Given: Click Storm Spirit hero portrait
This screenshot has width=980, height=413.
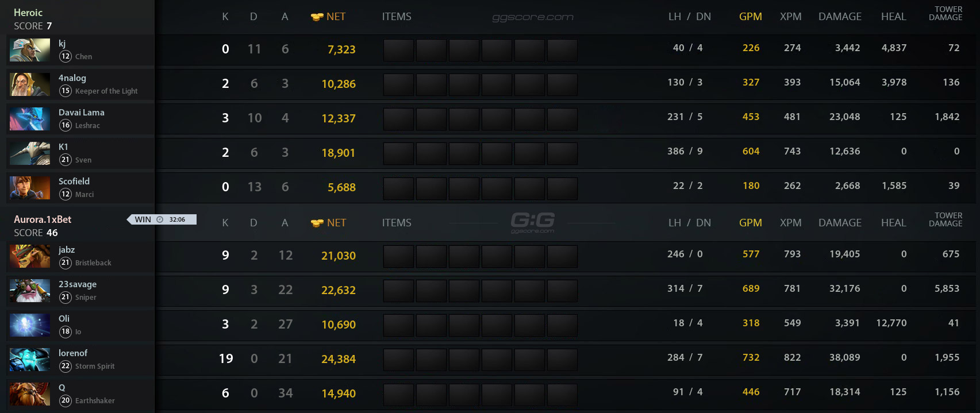Looking at the screenshot, I should click(x=30, y=360).
